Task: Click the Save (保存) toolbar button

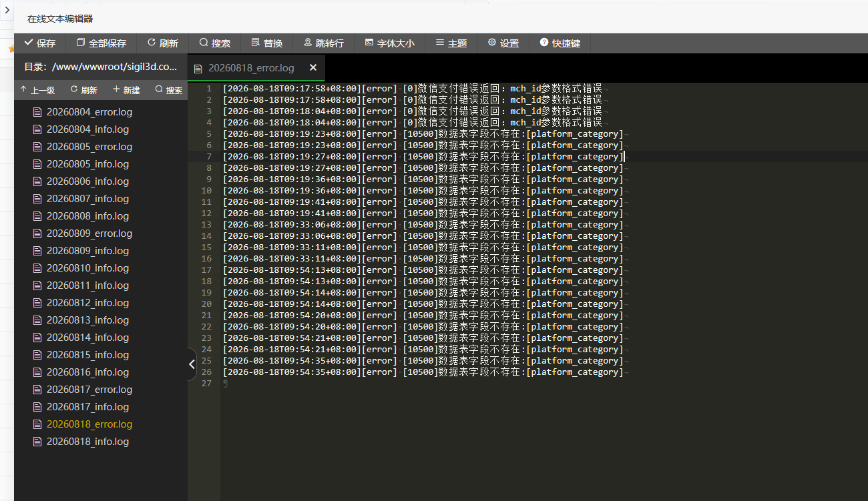Action: [40, 43]
